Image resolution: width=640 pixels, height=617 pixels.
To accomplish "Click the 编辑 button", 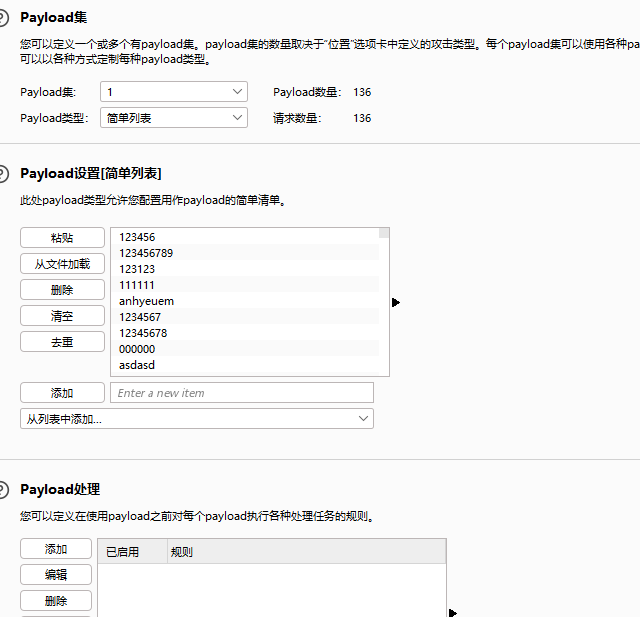I will click(x=56, y=575).
